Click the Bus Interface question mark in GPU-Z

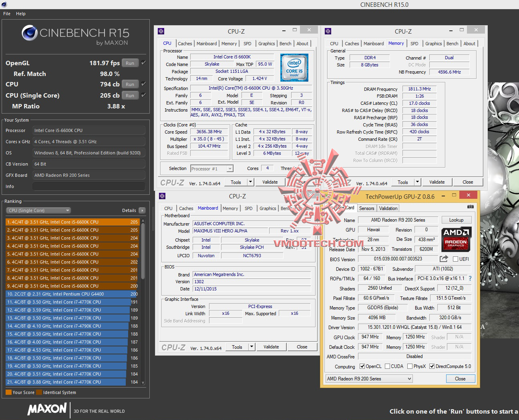[470, 278]
